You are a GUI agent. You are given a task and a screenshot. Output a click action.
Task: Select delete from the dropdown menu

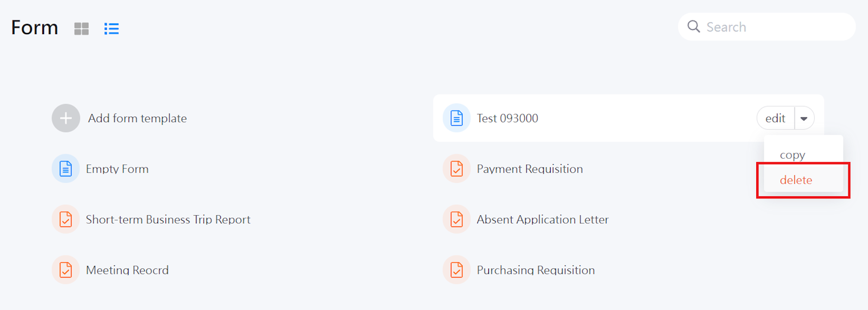796,180
